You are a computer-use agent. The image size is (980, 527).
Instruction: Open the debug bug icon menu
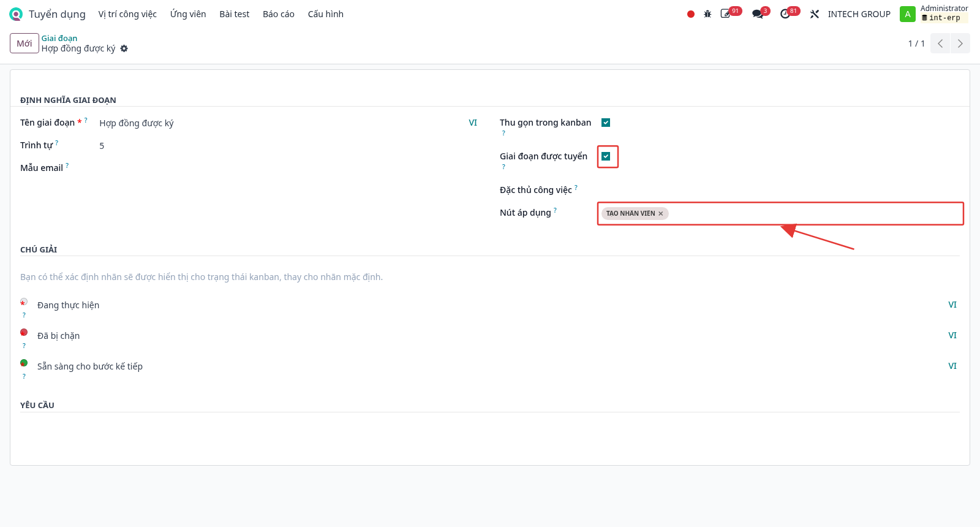707,14
